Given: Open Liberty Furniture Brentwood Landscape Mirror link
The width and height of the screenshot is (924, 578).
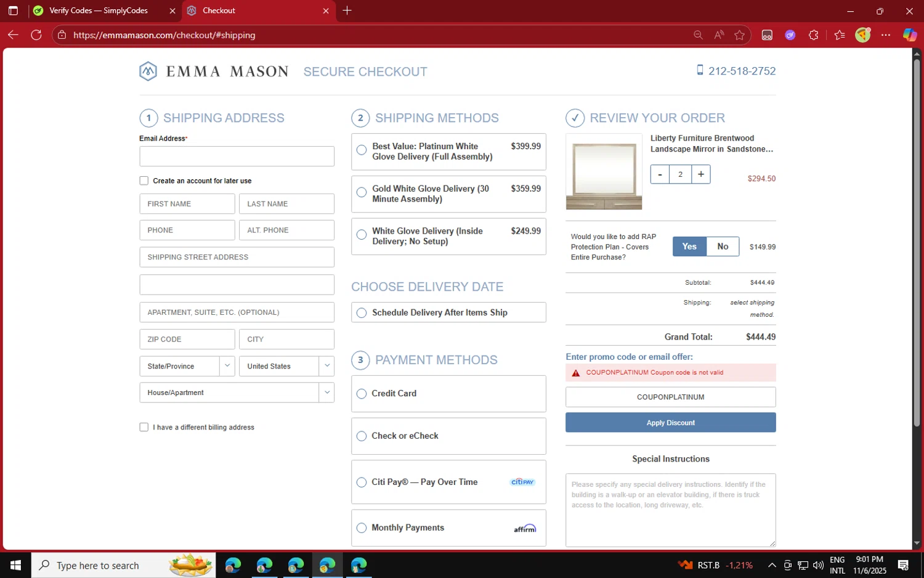Looking at the screenshot, I should click(711, 144).
